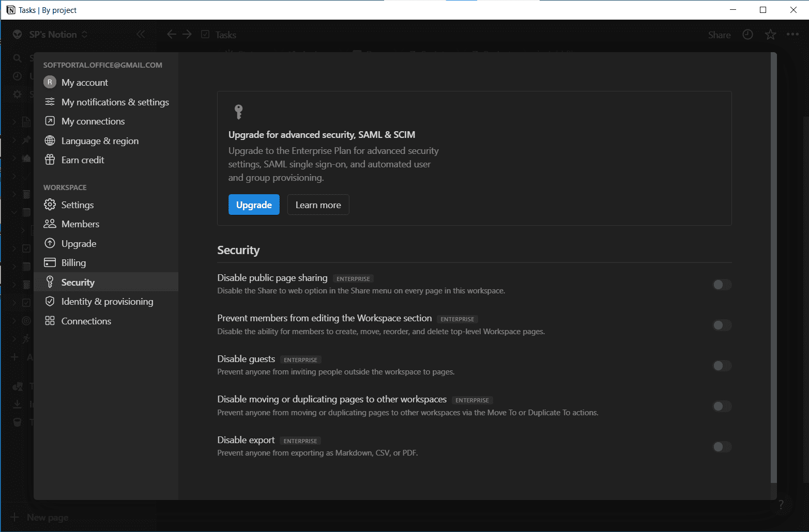
Task: Toggle Disable moving or duplicating pages
Action: click(x=722, y=406)
